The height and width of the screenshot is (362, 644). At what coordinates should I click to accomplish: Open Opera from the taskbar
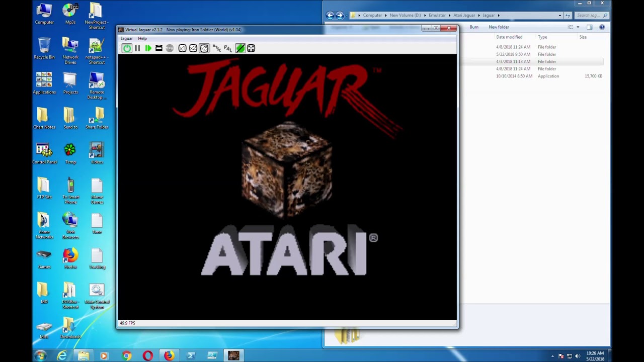147,355
